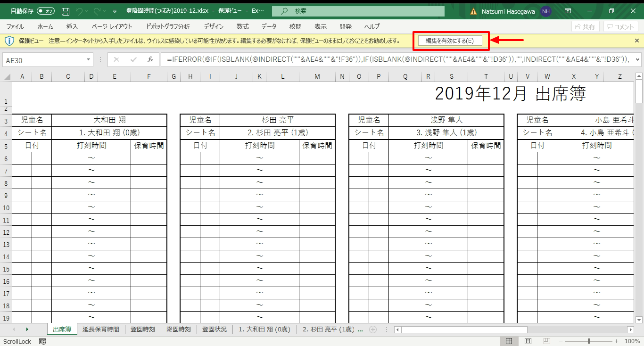This screenshot has width=644, height=346.
Task: Click the zoom slider handle
Action: (x=589, y=341)
